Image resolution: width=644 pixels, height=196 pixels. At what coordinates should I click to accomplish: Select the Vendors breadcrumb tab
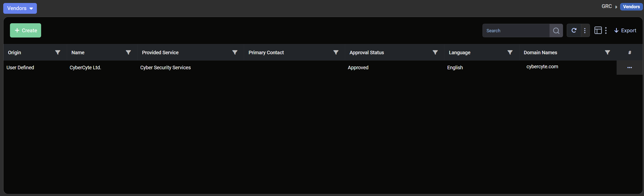pyautogui.click(x=631, y=7)
